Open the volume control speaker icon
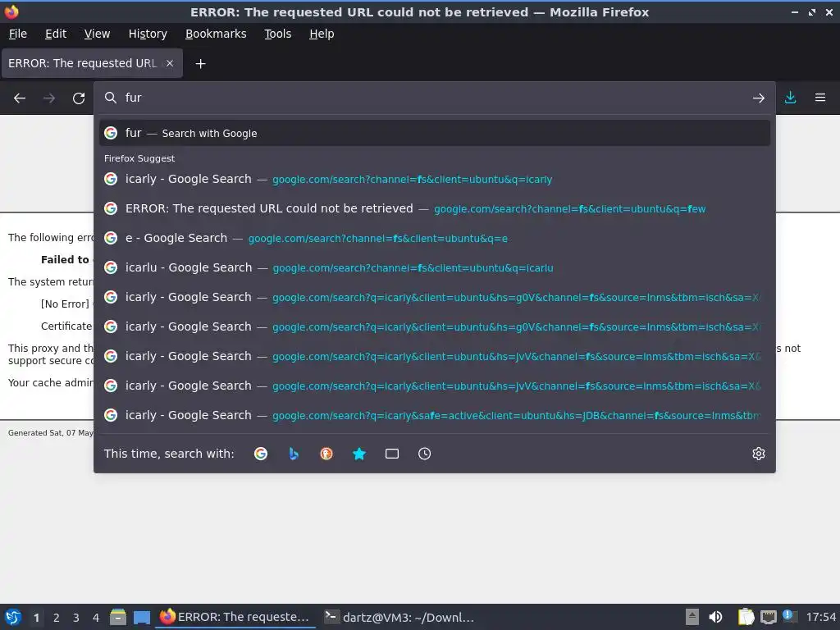This screenshot has height=630, width=840. [715, 617]
